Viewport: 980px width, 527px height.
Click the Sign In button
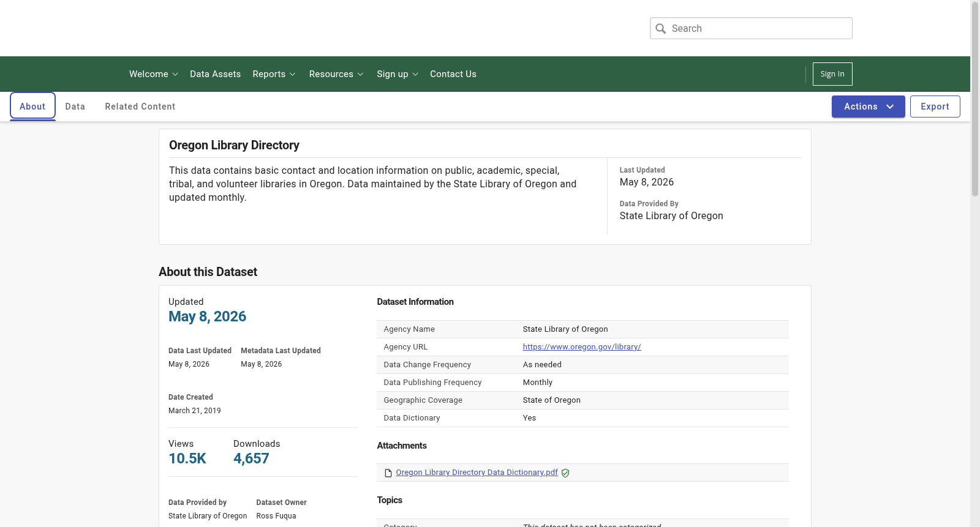832,74
